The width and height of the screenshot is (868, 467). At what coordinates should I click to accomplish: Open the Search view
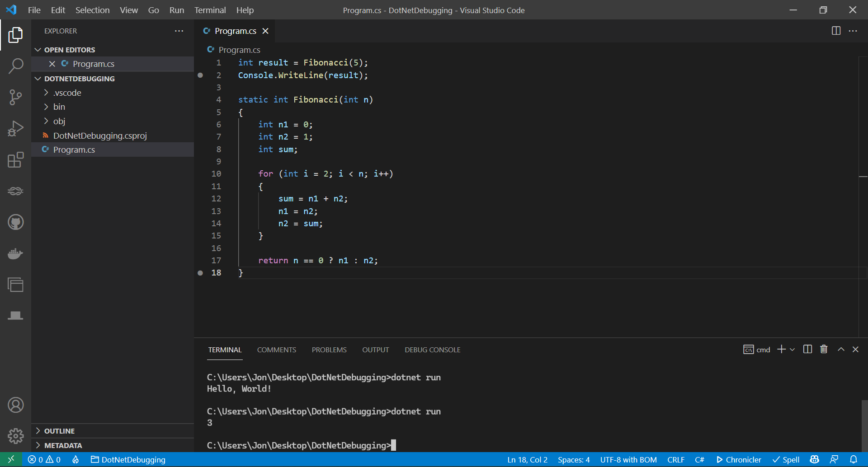(16, 66)
